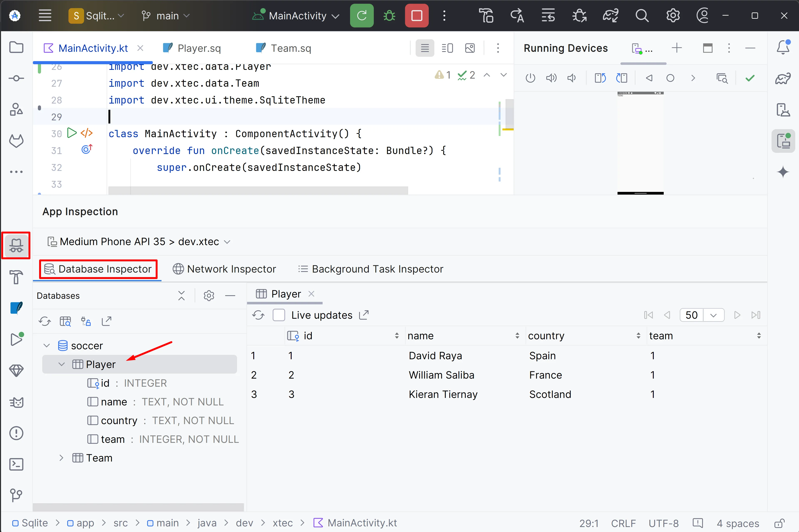Enable the Live updates checkbox
Viewport: 799px width, 532px height.
coord(279,315)
